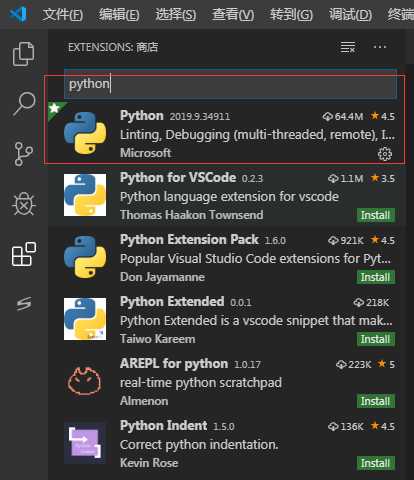Screen dimensions: 414x480
Task: Click publisher name Taiwo Kareem
Action: (x=158, y=339)
